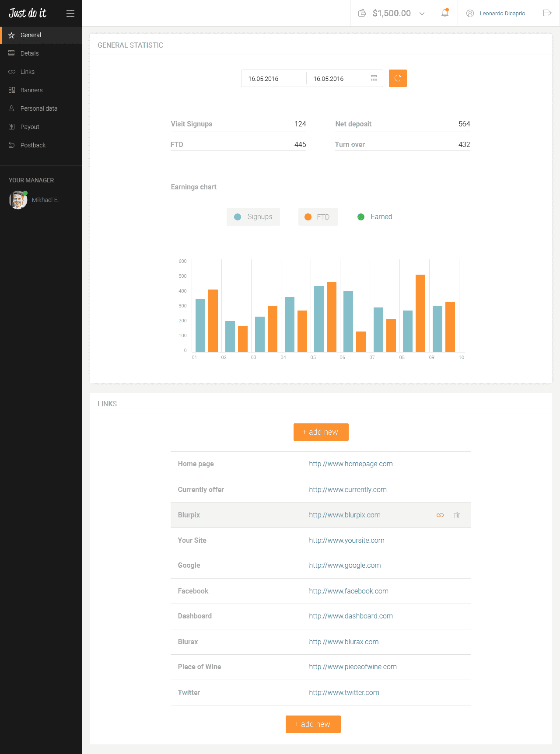Click the orange refresh button

click(398, 78)
